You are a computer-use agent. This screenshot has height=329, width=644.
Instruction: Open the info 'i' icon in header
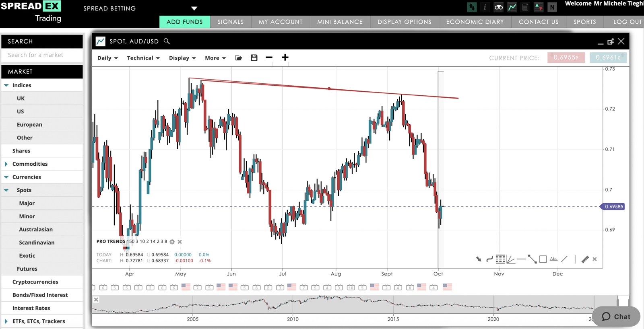[x=485, y=7]
